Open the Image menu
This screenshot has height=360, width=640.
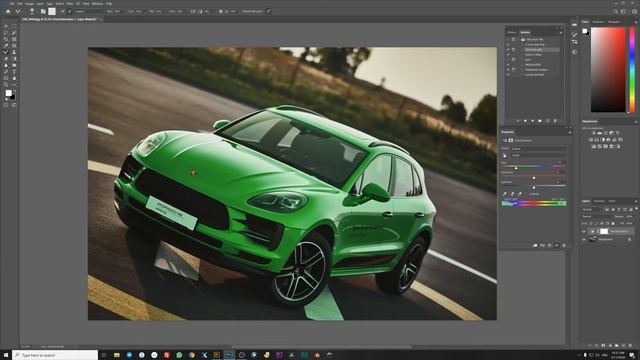pos(29,4)
